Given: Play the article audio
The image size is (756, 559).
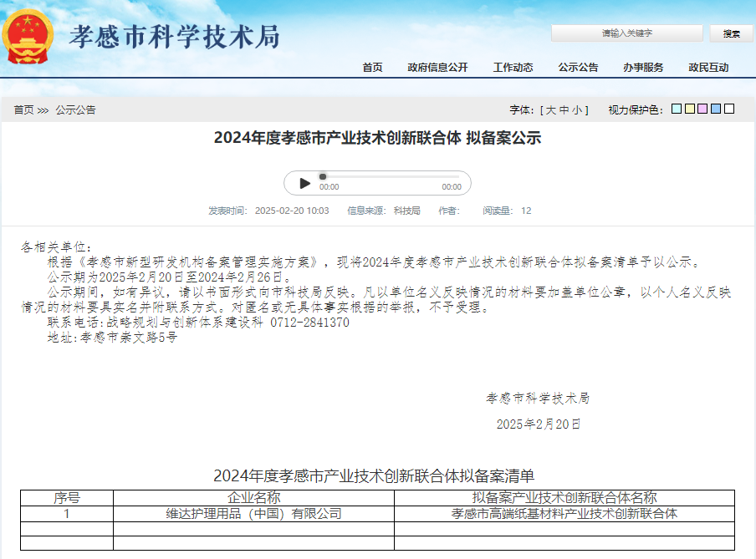Looking at the screenshot, I should point(305,183).
